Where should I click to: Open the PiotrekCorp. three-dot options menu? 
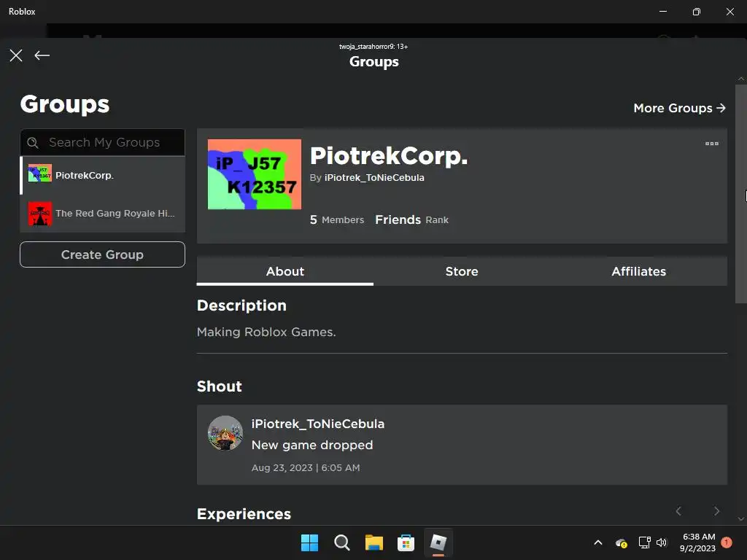coord(712,144)
